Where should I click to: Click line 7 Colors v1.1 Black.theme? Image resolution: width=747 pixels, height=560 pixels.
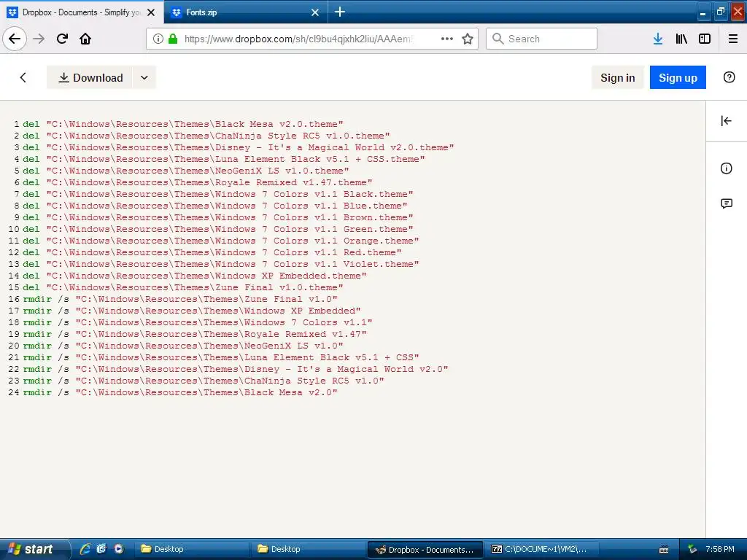pos(218,194)
